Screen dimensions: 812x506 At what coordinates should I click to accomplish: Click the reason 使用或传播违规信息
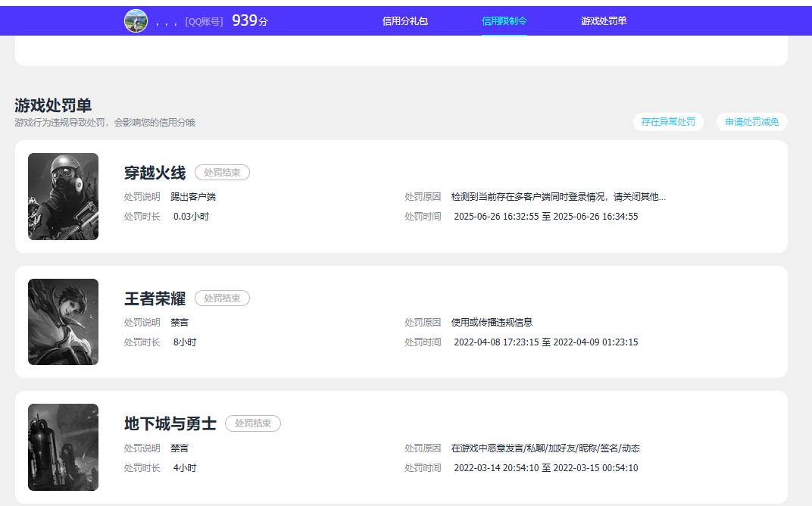tap(492, 323)
